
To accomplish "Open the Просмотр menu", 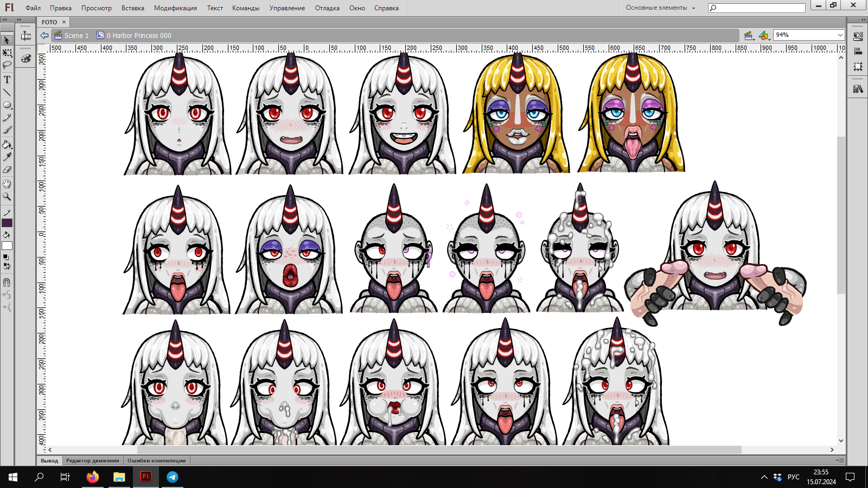I will coord(97,8).
